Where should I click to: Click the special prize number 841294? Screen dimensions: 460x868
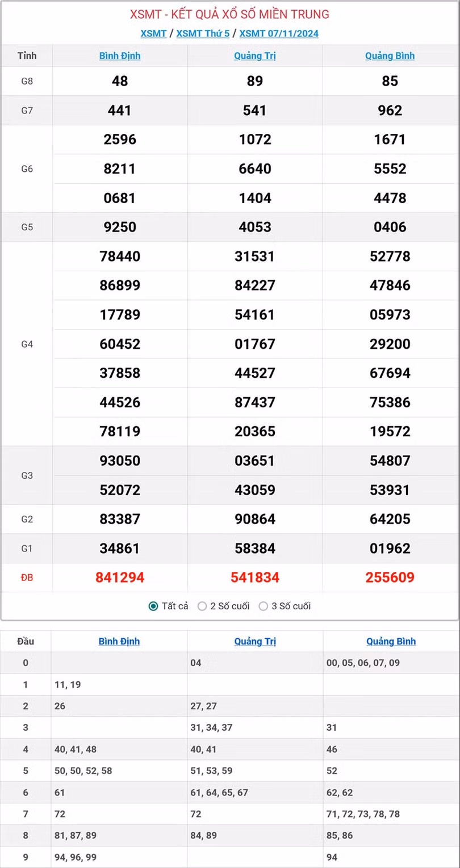point(120,578)
